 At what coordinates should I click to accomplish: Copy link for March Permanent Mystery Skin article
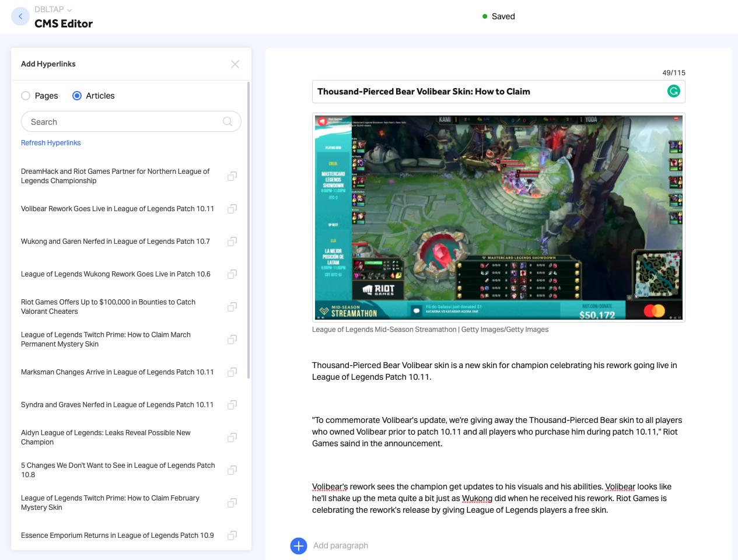pos(232,339)
